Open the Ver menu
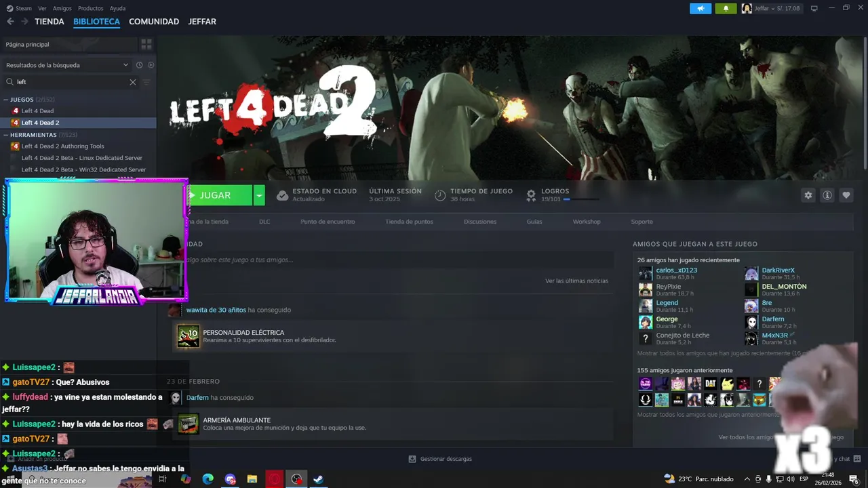868x488 pixels. [x=42, y=8]
